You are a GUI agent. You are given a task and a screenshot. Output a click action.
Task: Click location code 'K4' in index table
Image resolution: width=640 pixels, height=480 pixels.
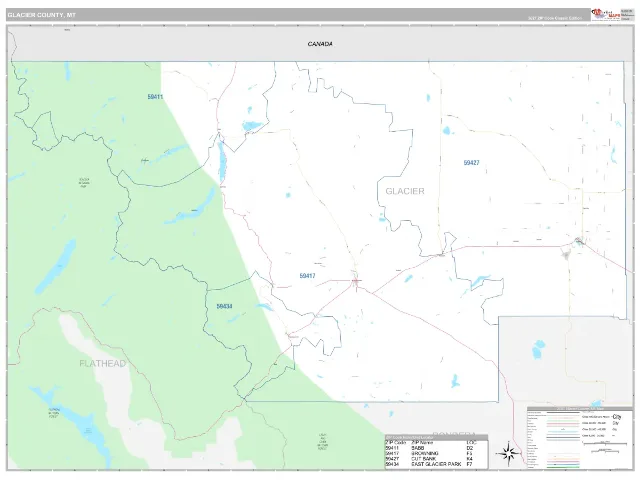469,459
